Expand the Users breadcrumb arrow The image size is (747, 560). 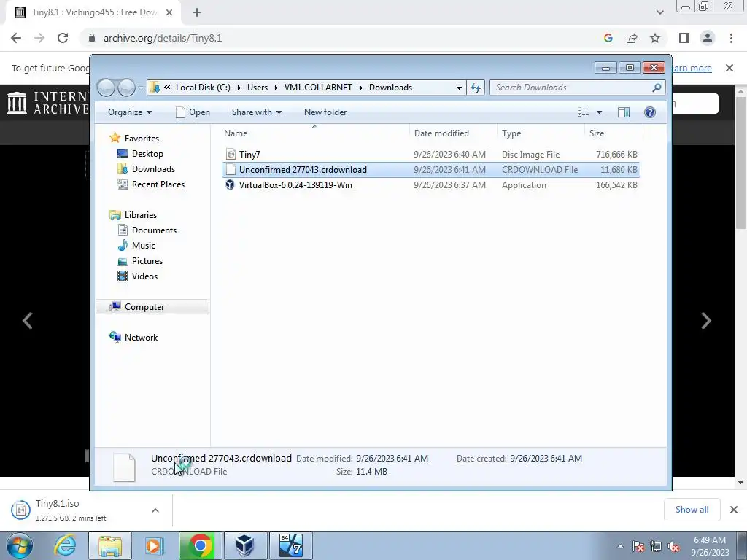click(x=276, y=87)
